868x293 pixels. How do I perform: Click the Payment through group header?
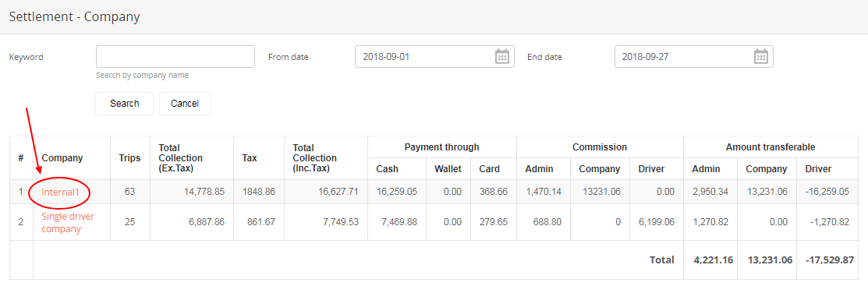pos(441,147)
